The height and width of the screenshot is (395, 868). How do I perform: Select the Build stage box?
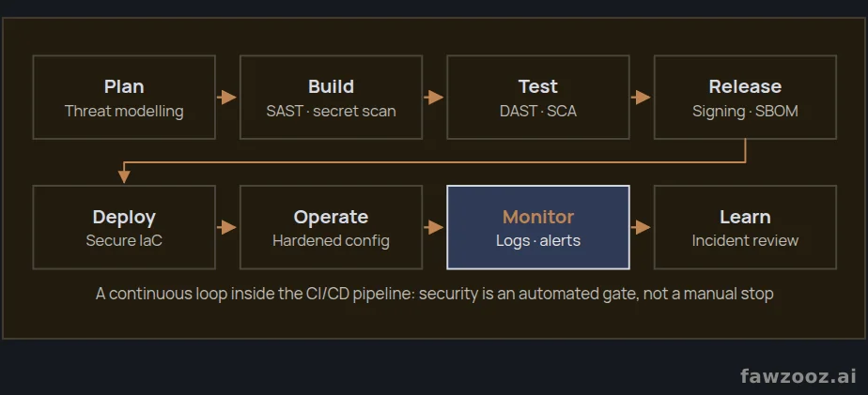(331, 97)
